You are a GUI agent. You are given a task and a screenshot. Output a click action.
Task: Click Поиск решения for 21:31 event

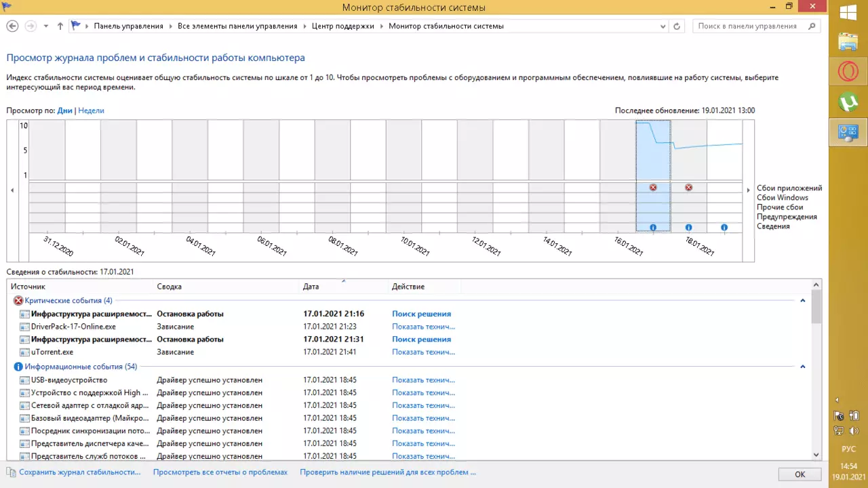point(421,340)
